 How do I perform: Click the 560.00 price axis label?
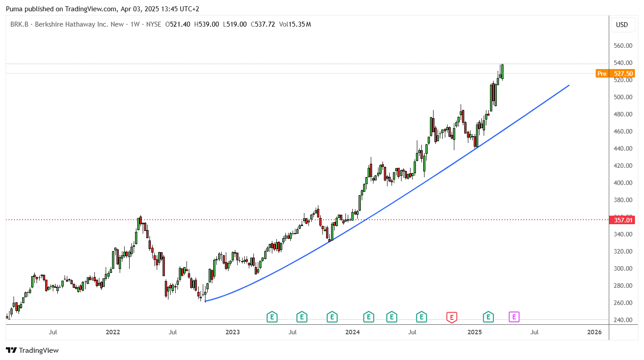click(624, 46)
